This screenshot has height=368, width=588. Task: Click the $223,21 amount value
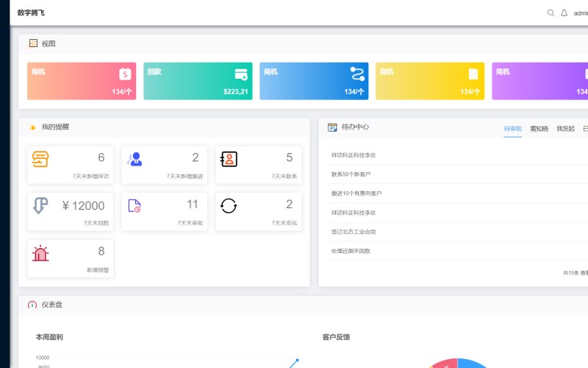(x=235, y=91)
